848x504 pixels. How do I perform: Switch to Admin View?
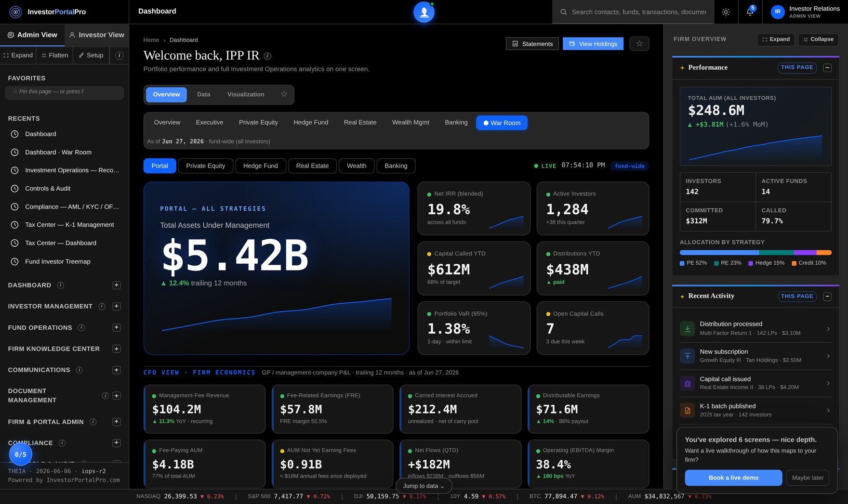(x=32, y=35)
